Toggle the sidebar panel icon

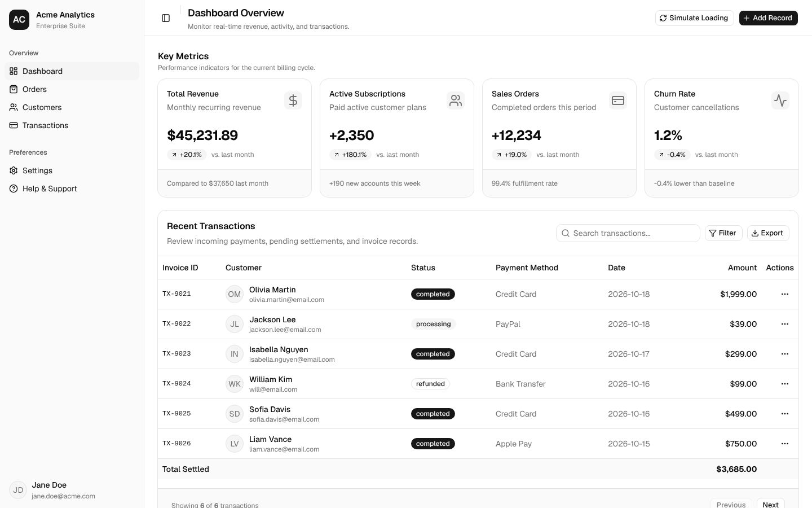166,18
